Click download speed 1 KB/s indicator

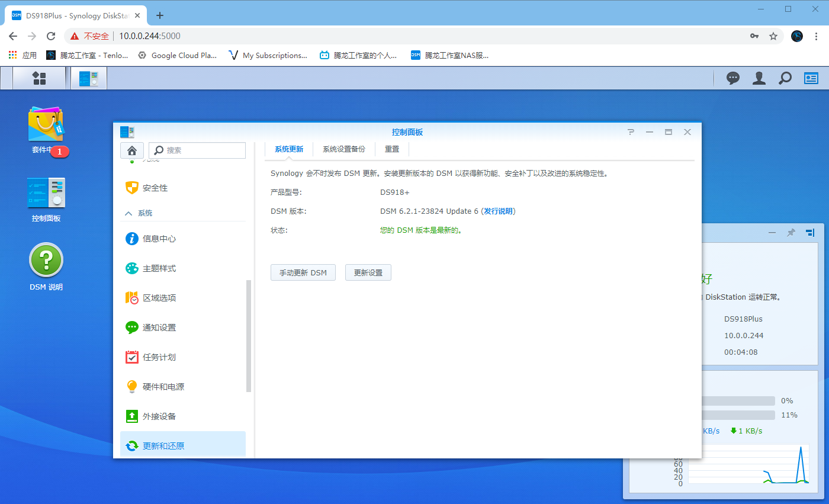point(747,431)
